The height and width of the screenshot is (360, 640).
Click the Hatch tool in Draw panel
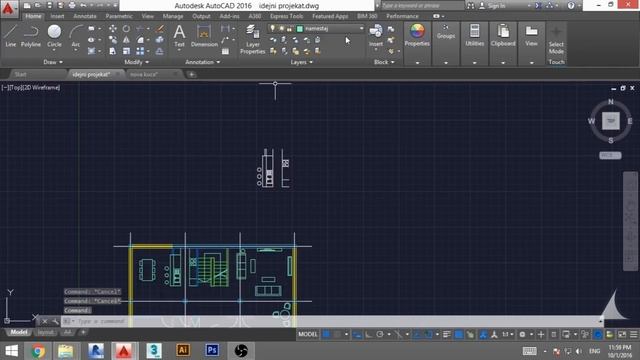click(x=91, y=51)
